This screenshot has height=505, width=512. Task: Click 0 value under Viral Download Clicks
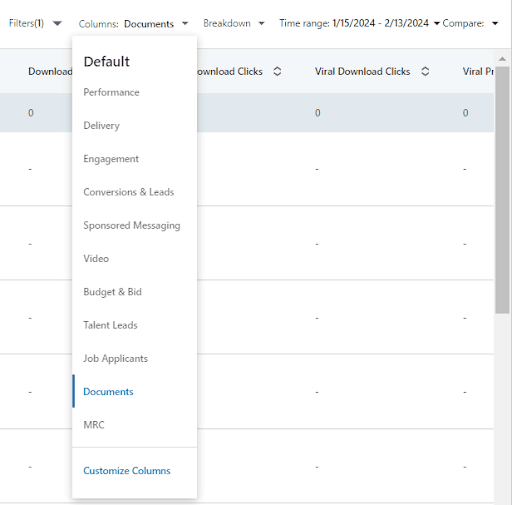318,113
